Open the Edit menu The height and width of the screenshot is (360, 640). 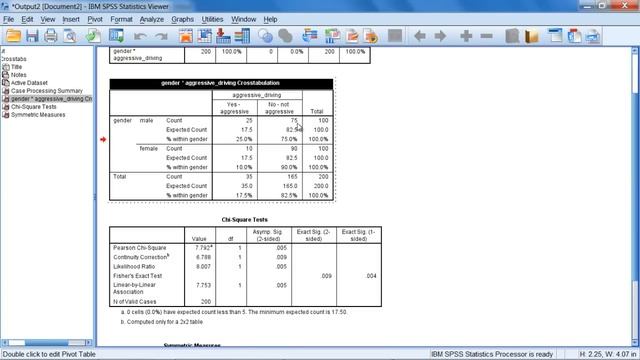pyautogui.click(x=27, y=19)
